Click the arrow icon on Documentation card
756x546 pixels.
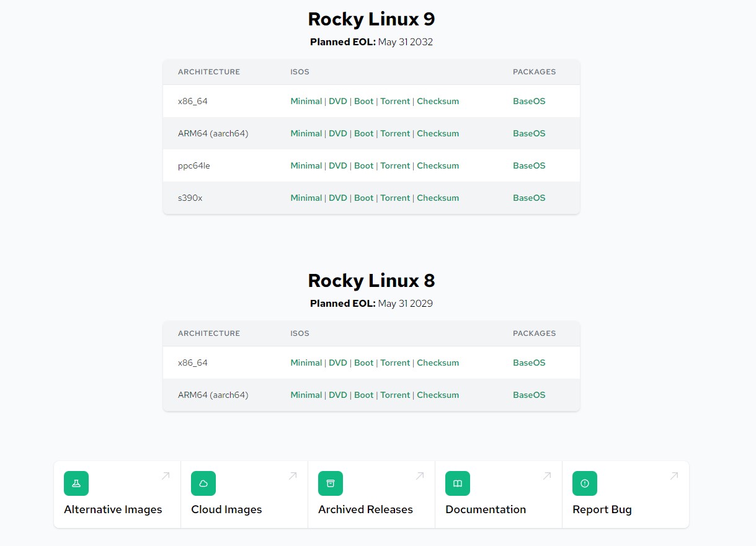coord(547,476)
